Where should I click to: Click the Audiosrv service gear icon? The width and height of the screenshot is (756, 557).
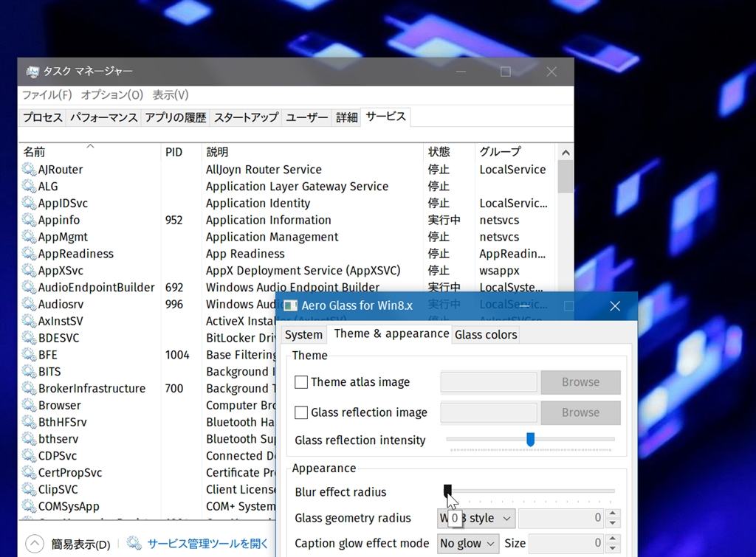[x=29, y=305]
